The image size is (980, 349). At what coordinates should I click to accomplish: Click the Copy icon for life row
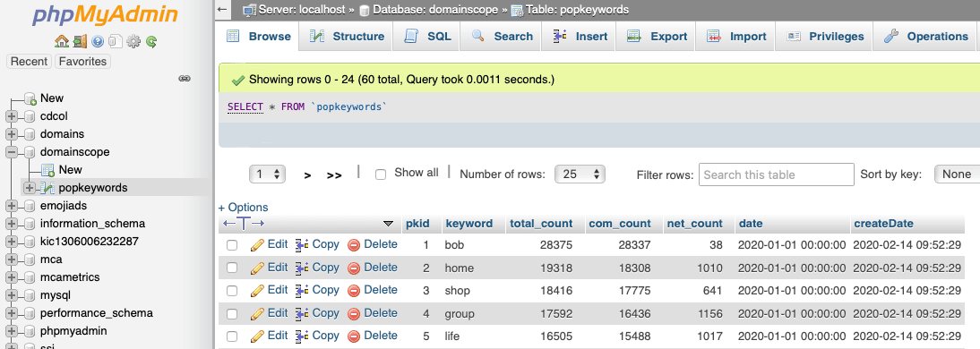(303, 336)
